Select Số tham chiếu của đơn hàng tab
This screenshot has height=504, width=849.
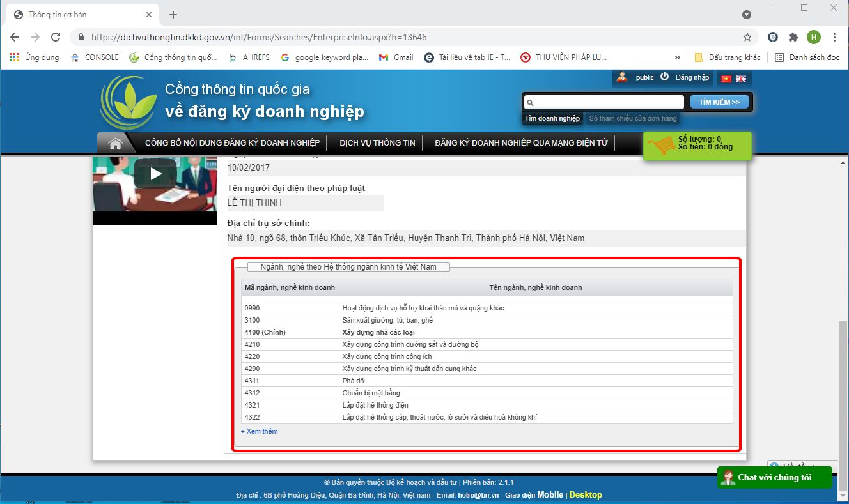633,118
